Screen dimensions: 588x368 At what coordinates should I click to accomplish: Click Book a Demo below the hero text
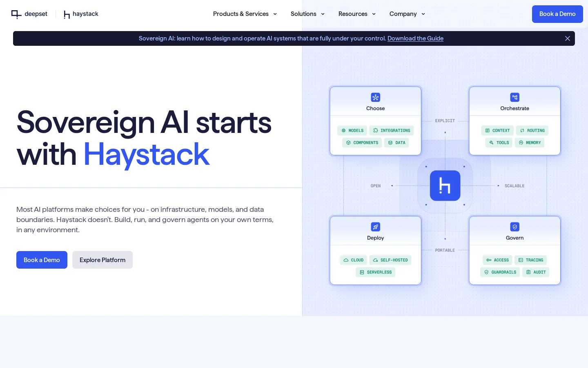pos(42,260)
